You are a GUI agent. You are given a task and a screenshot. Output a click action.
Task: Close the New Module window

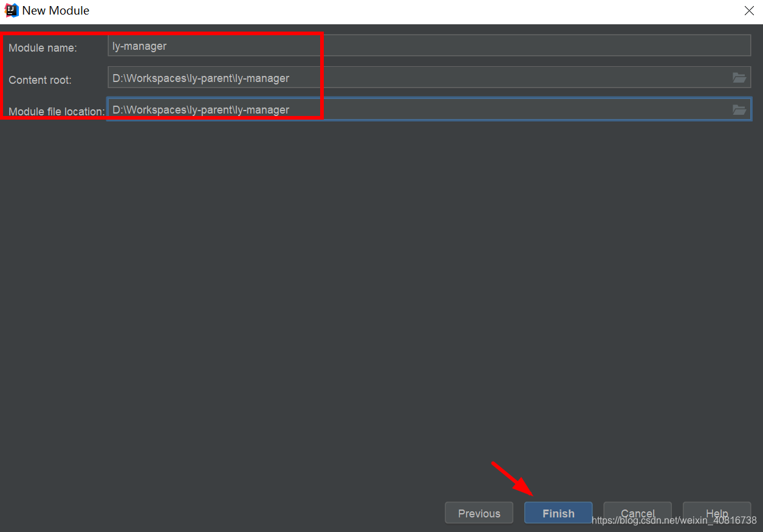coord(749,10)
